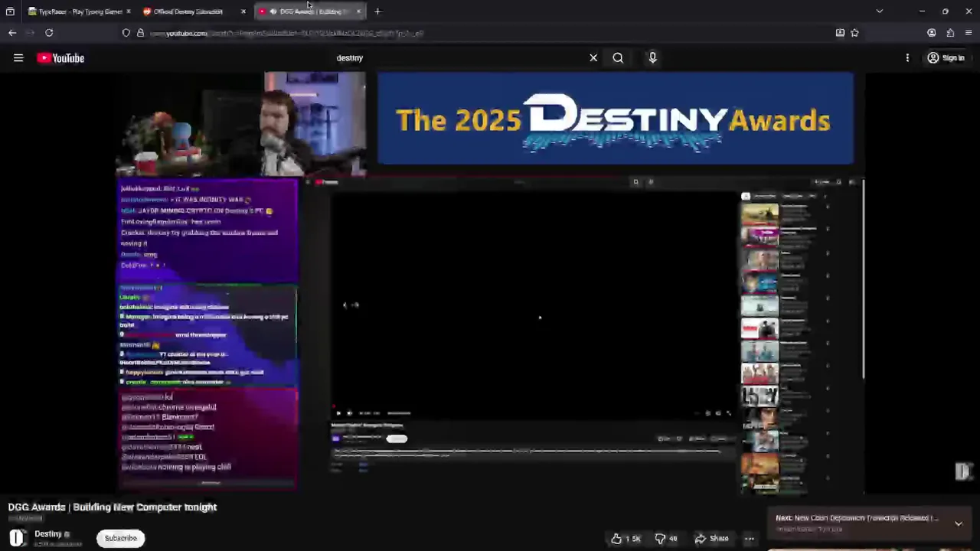980x551 pixels.
Task: Go to the YouTube home logo
Action: point(60,58)
